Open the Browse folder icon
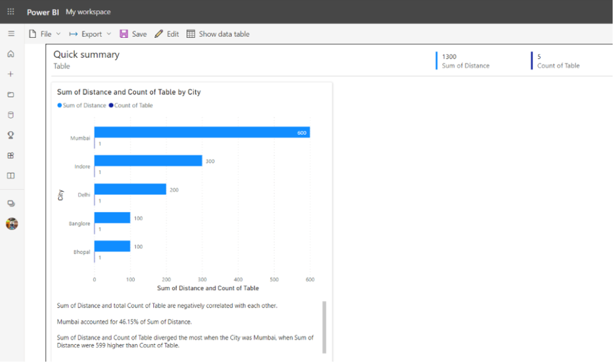 point(11,94)
